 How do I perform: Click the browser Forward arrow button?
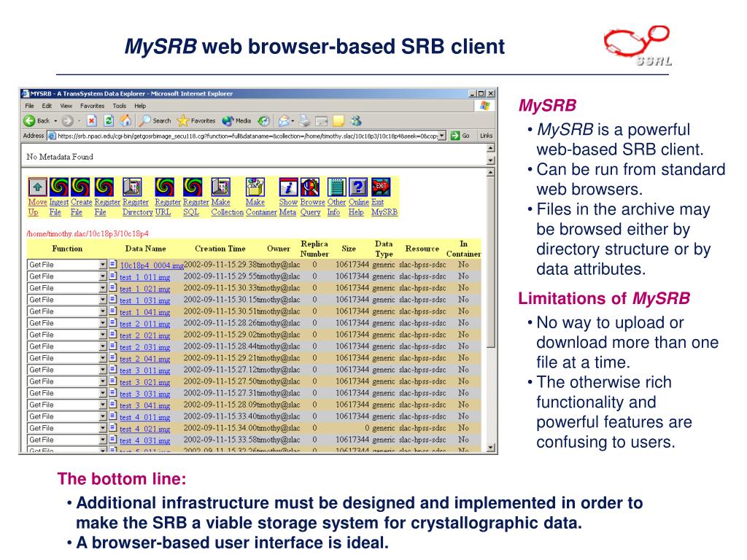[67, 121]
